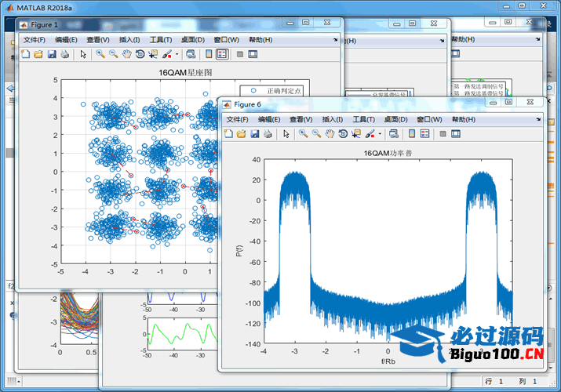Select Pan hand tool in Figure 6

pyautogui.click(x=330, y=134)
